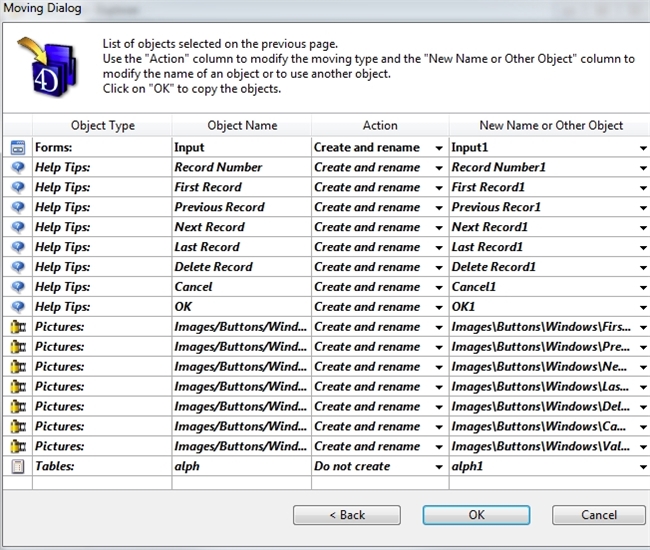Select the First Record1 new name field
The height and width of the screenshot is (550, 650).
click(x=540, y=187)
